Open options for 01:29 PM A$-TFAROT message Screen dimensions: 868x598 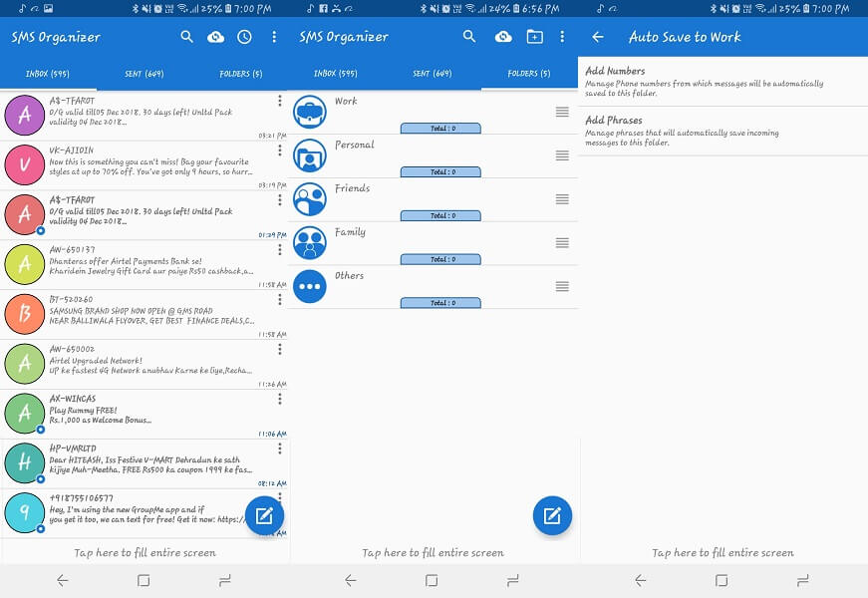coord(280,199)
